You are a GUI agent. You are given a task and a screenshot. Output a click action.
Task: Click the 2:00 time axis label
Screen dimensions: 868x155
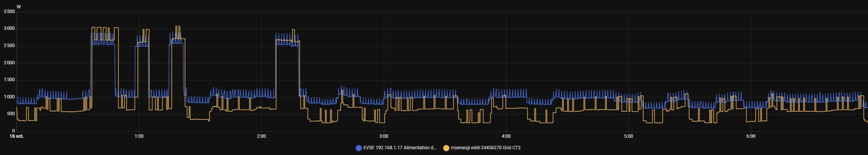261,136
